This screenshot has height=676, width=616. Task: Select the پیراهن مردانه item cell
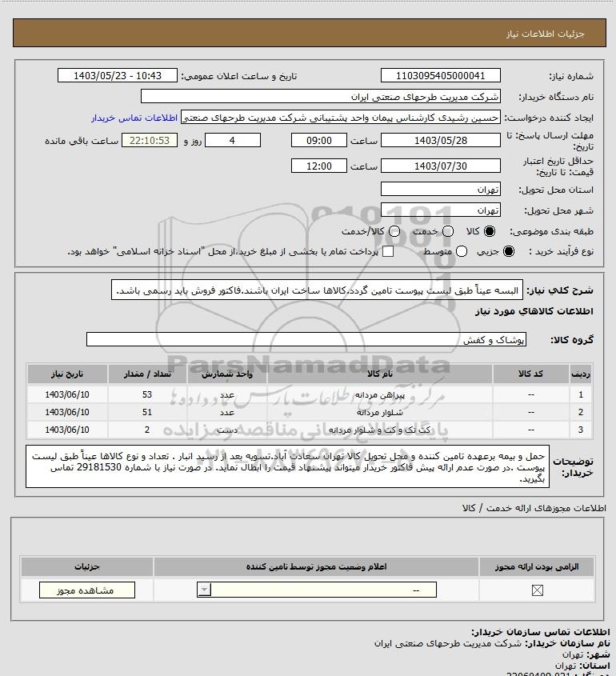(380, 394)
